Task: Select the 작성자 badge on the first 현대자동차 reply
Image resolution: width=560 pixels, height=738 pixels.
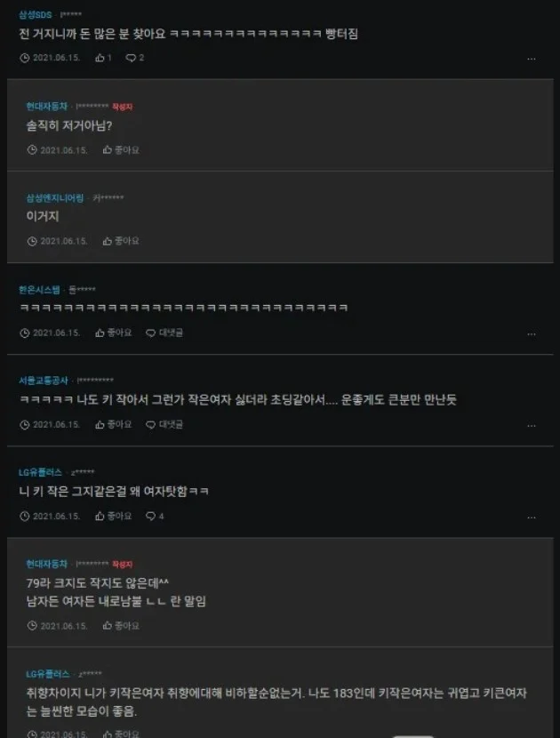Action: point(123,107)
